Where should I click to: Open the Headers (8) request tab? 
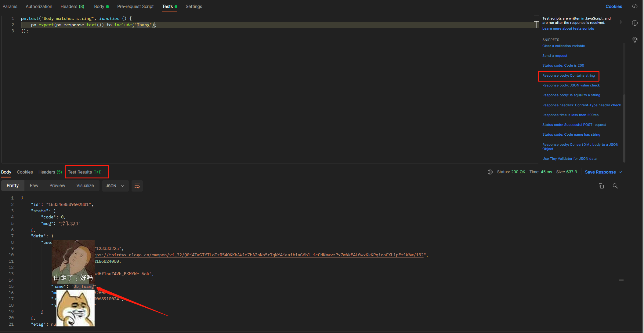pyautogui.click(x=72, y=6)
